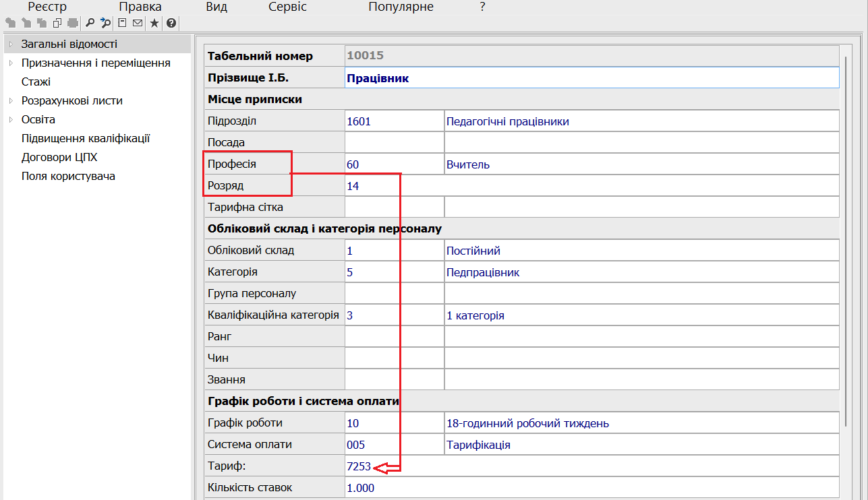This screenshot has height=500, width=868.
Task: Click the Постійний cell
Action: click(x=641, y=251)
